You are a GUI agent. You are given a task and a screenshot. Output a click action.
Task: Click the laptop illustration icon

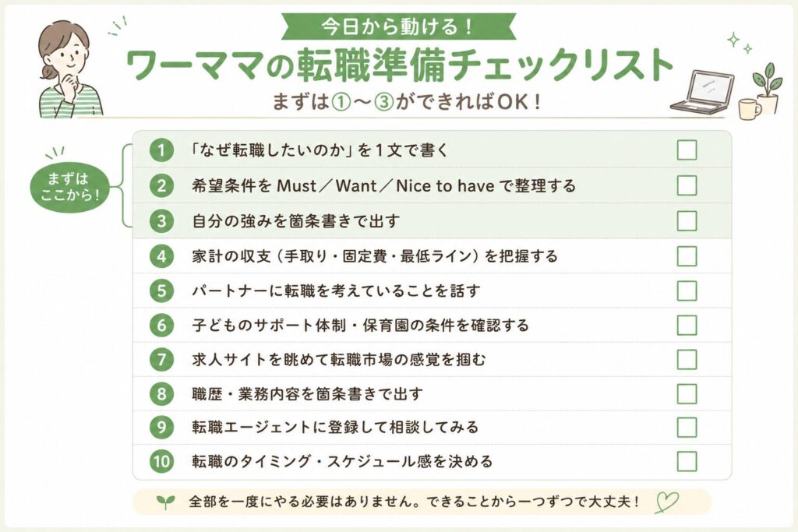(x=702, y=92)
